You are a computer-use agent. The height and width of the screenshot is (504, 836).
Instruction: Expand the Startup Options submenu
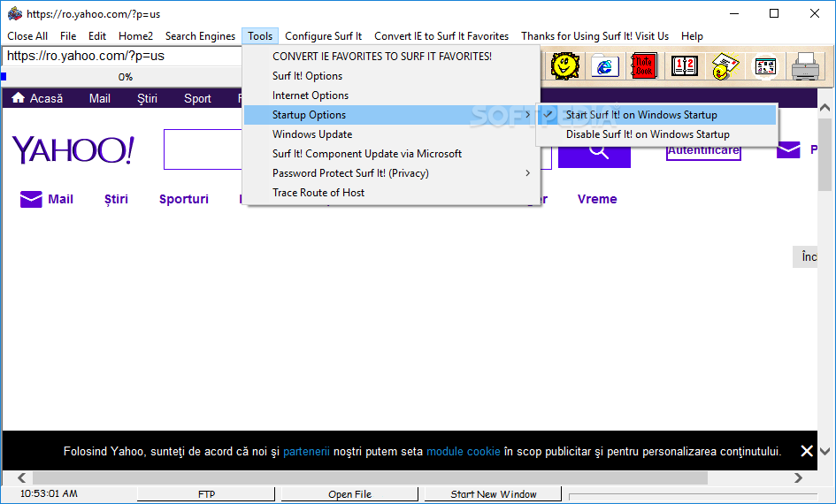point(391,115)
